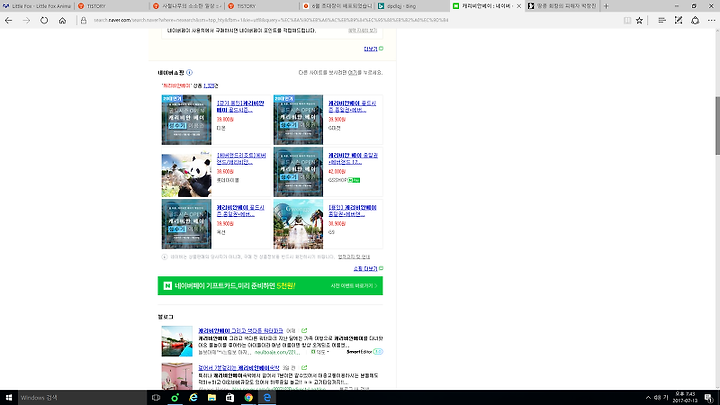The image size is (720, 405).
Task: Click the vertical page scrollbar thumb
Action: (x=717, y=126)
